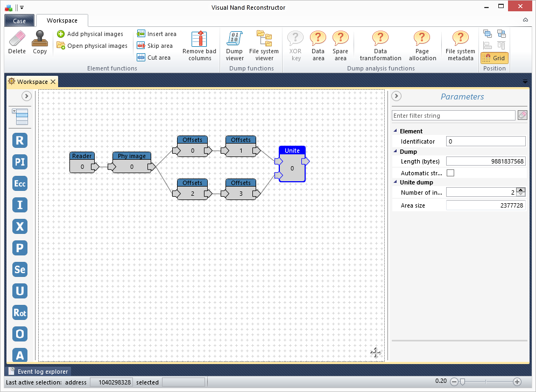
Task: Select the Rot element in sidebar
Action: (20, 312)
